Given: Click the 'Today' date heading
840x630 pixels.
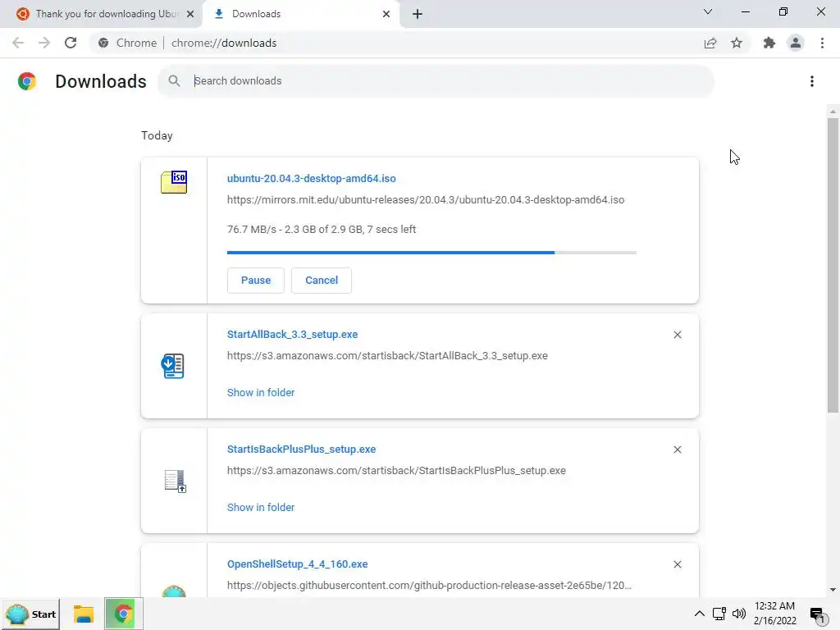Looking at the screenshot, I should (157, 135).
